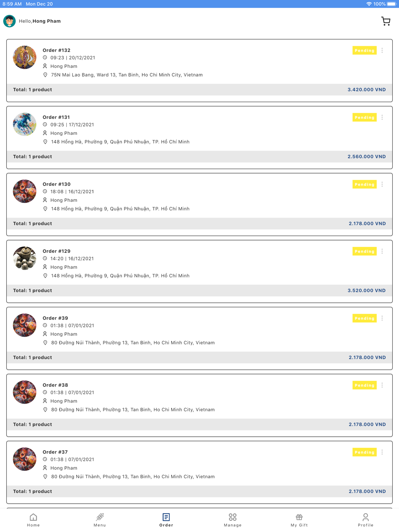Open the horse painting thumbnail of Order #131
Screen dimensions: 399x532
click(25, 124)
